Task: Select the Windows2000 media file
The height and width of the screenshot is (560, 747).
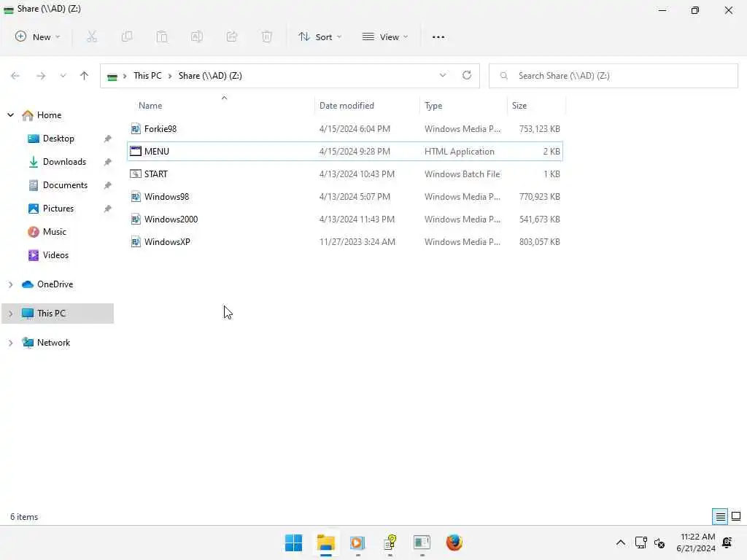Action: [345, 219]
